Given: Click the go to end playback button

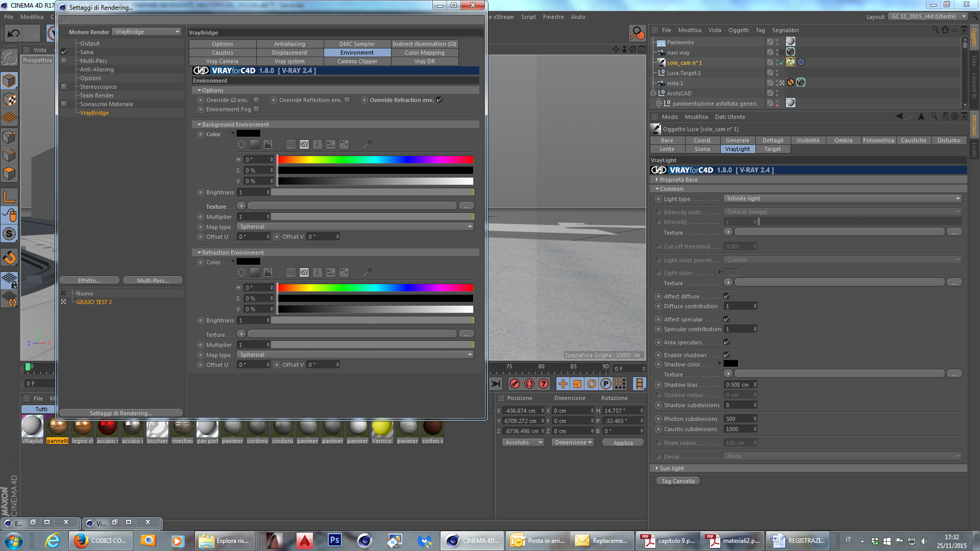Looking at the screenshot, I should tap(496, 384).
